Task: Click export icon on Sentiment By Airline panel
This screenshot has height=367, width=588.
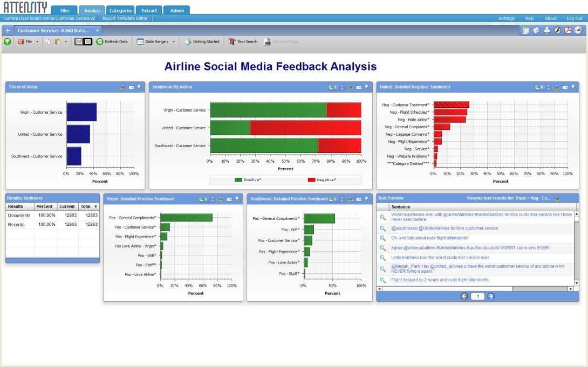Action: pyautogui.click(x=350, y=87)
